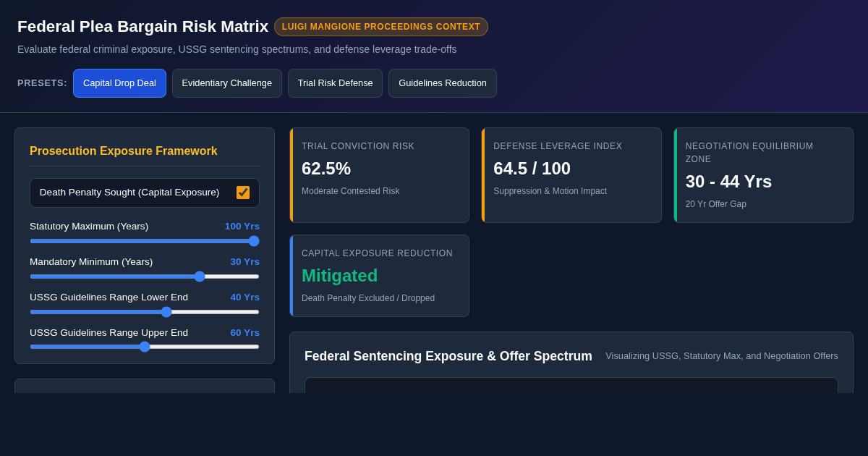Click the Luigi Mangione Proceedings Context badge
This screenshot has width=868, height=456.
coord(381,27)
